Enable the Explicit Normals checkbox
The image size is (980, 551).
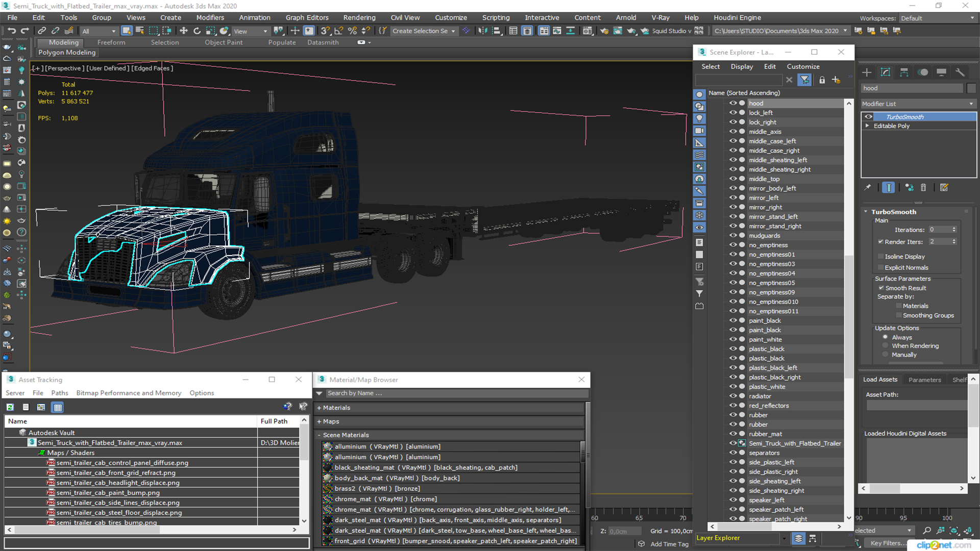(880, 267)
